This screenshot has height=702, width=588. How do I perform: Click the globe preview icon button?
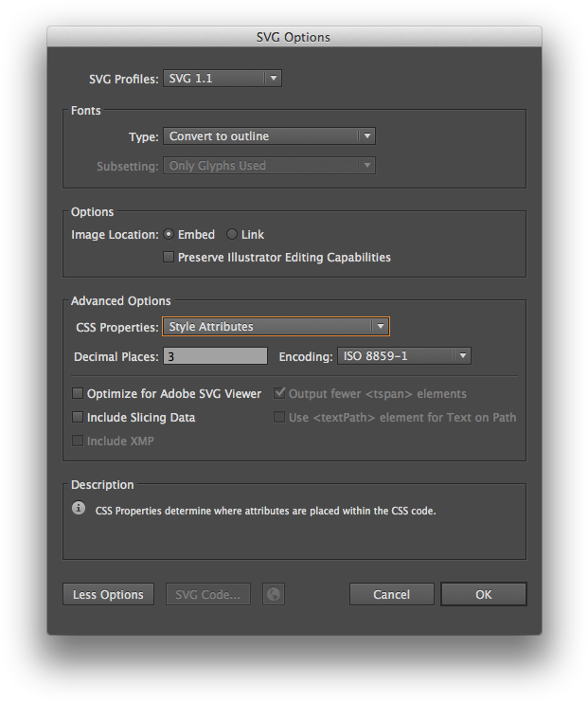(x=274, y=594)
